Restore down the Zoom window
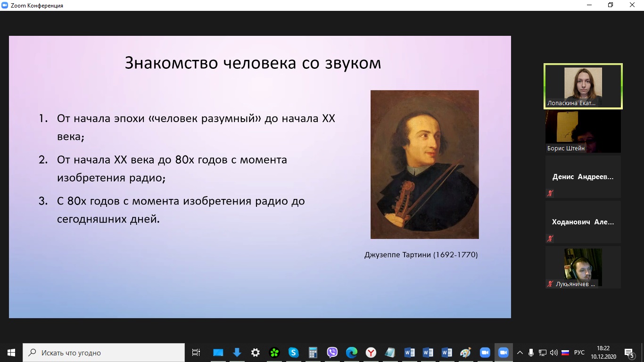This screenshot has width=644, height=362. 611,5
